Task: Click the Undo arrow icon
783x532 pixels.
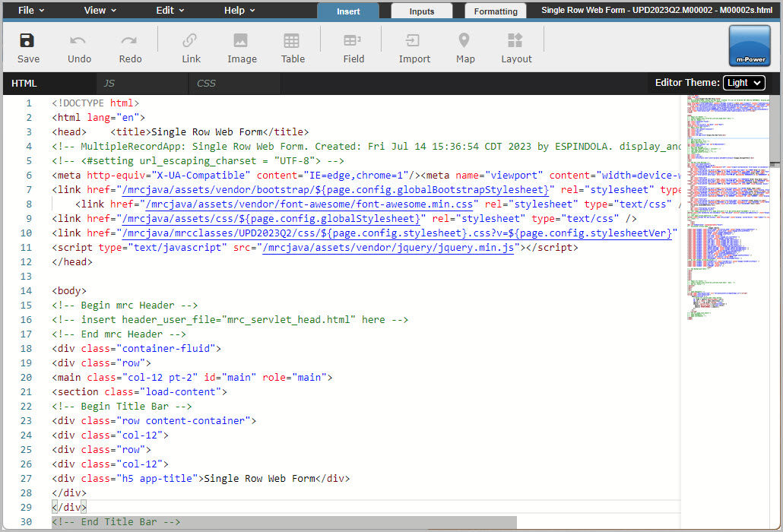Action: coord(78,40)
